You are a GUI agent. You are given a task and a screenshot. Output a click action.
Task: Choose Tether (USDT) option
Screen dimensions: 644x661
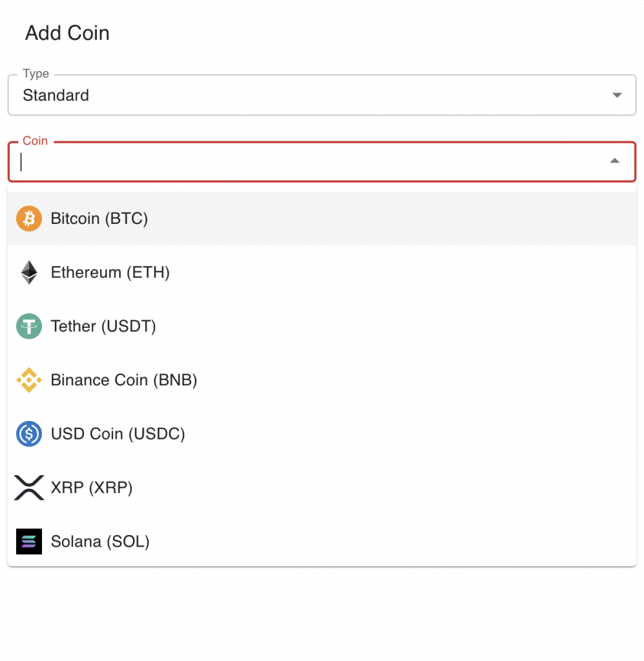322,326
